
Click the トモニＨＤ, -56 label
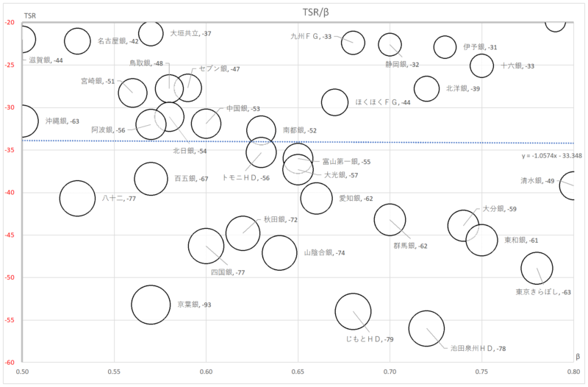pyautogui.click(x=245, y=178)
